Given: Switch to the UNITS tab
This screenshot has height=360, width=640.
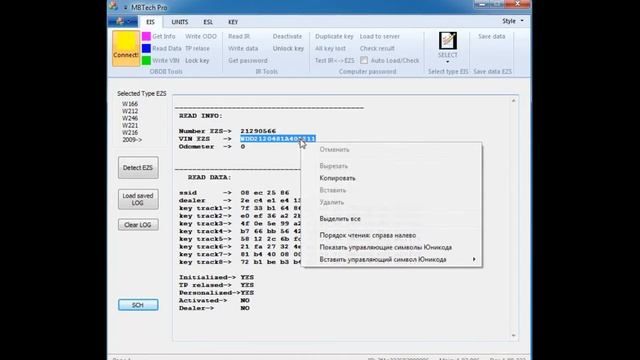Looking at the screenshot, I should coord(180,22).
